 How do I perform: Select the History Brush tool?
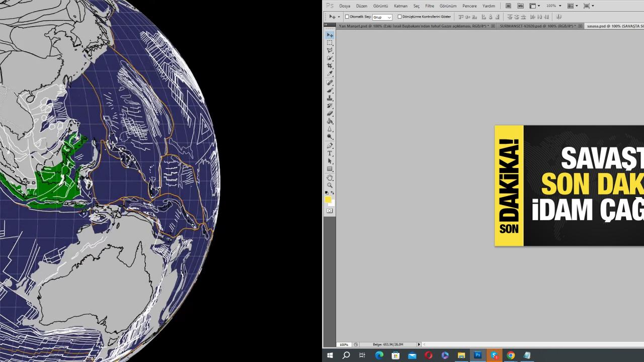tap(330, 106)
